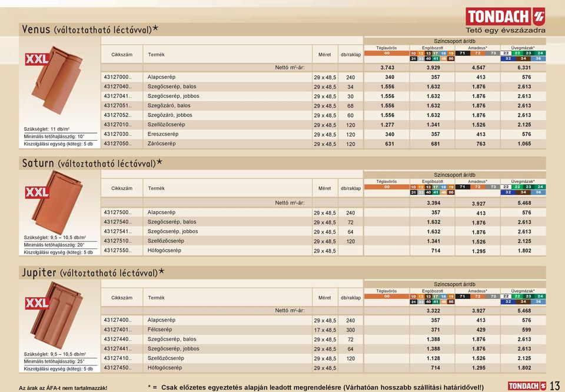Select Saturn net m² price 3.394
The image size is (565, 392).
[x=434, y=203]
